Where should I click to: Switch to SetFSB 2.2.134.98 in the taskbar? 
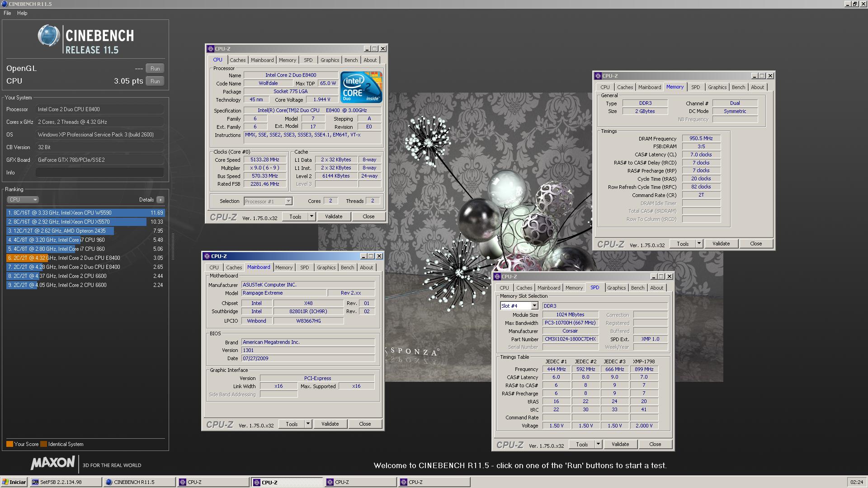(x=66, y=482)
